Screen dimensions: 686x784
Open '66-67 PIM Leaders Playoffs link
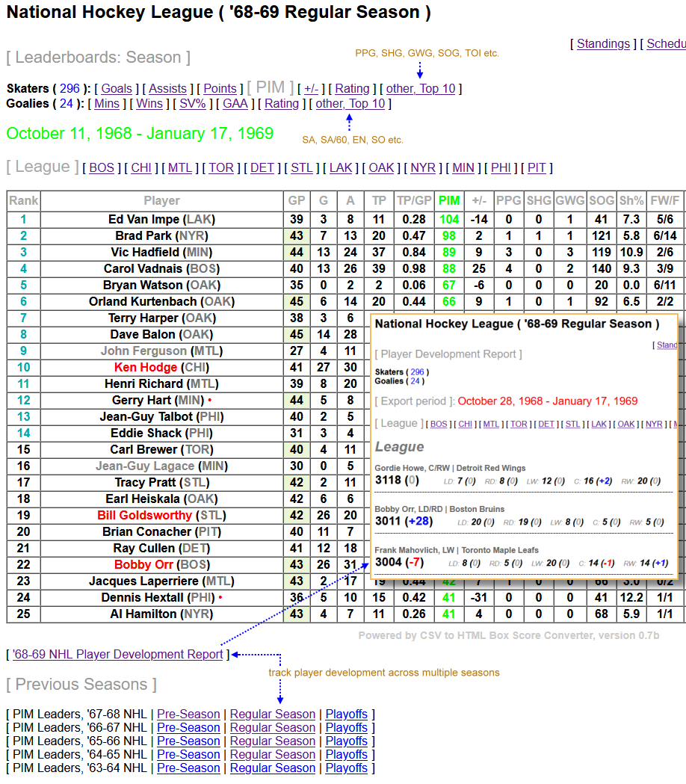[347, 728]
